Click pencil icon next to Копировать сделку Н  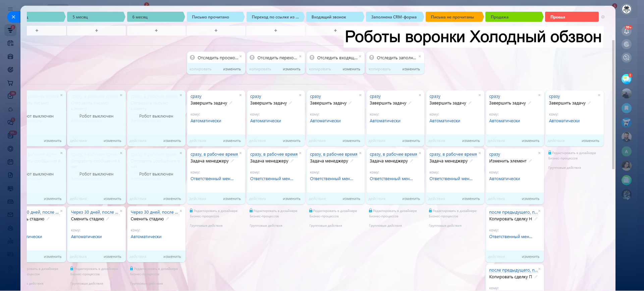tap(536, 219)
